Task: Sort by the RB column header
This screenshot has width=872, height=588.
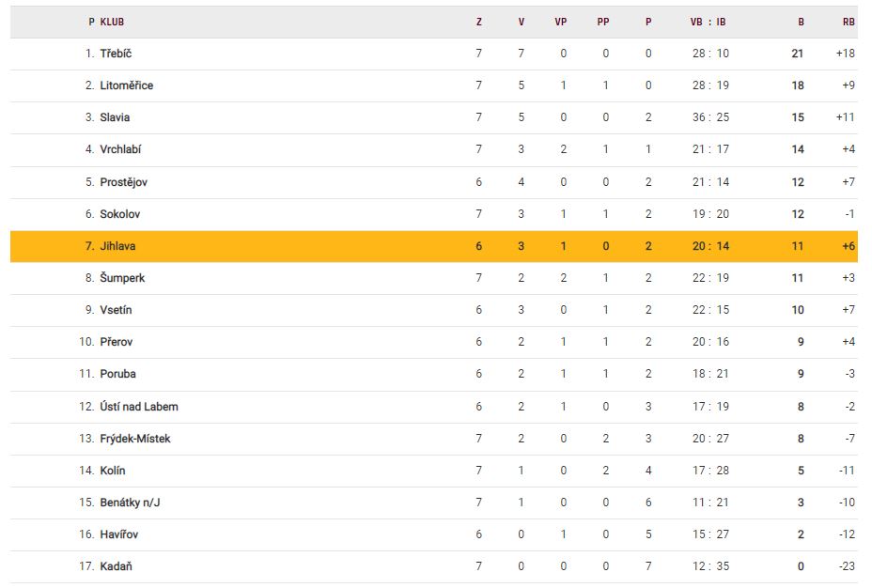Action: pyautogui.click(x=848, y=22)
